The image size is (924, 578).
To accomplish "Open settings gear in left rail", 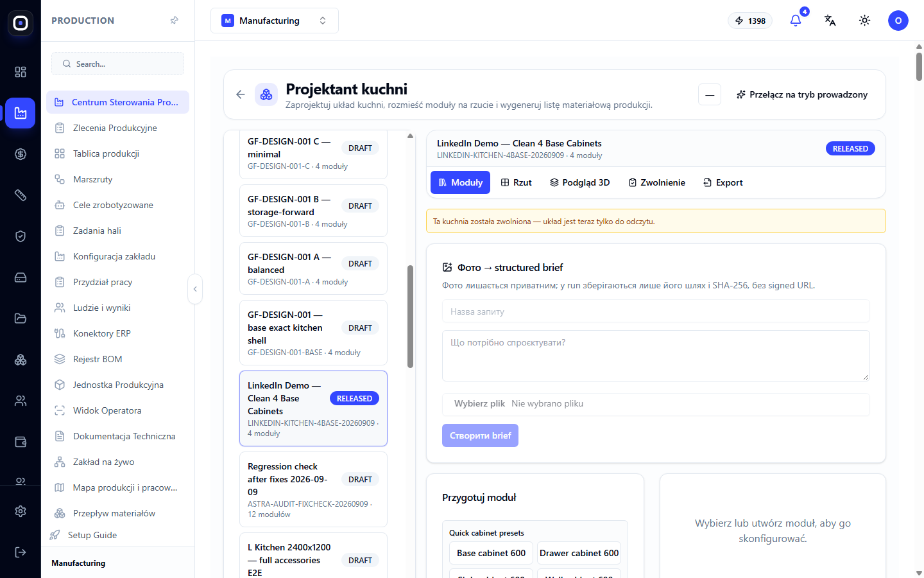I will click(21, 511).
